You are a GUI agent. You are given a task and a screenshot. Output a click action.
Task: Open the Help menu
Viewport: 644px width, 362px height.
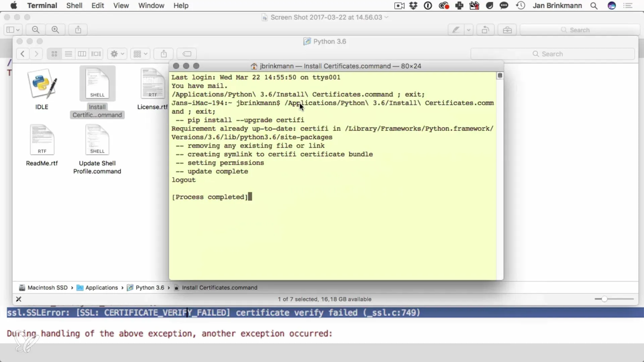tap(181, 5)
